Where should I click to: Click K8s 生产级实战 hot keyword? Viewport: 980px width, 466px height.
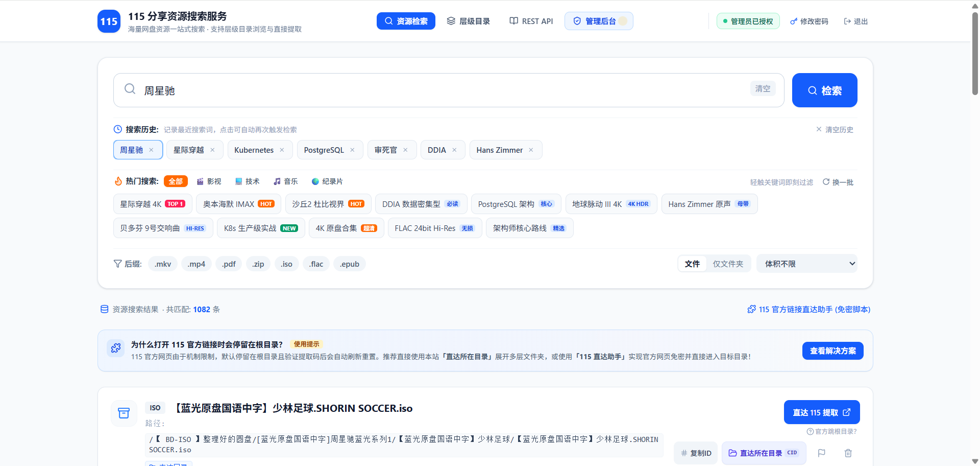(261, 228)
